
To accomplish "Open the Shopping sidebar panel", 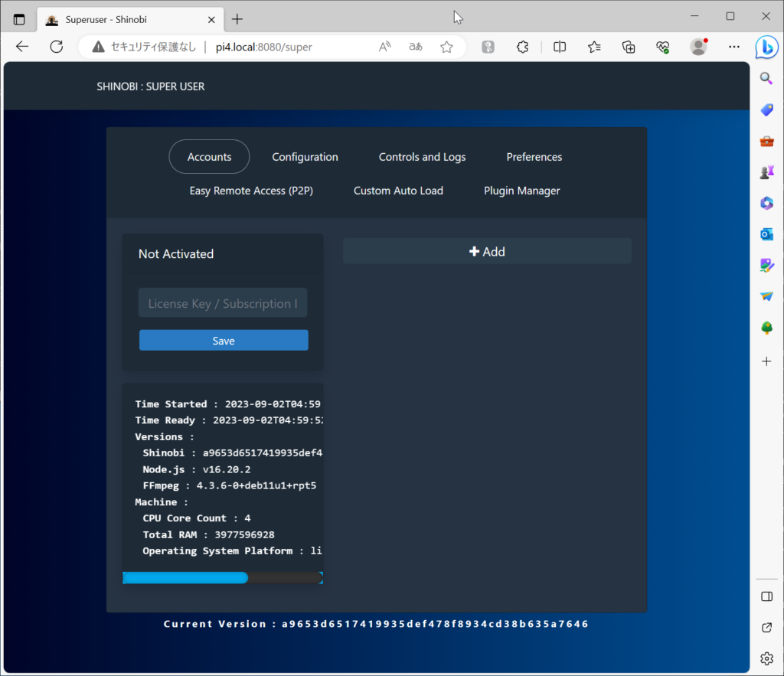I will pyautogui.click(x=766, y=109).
